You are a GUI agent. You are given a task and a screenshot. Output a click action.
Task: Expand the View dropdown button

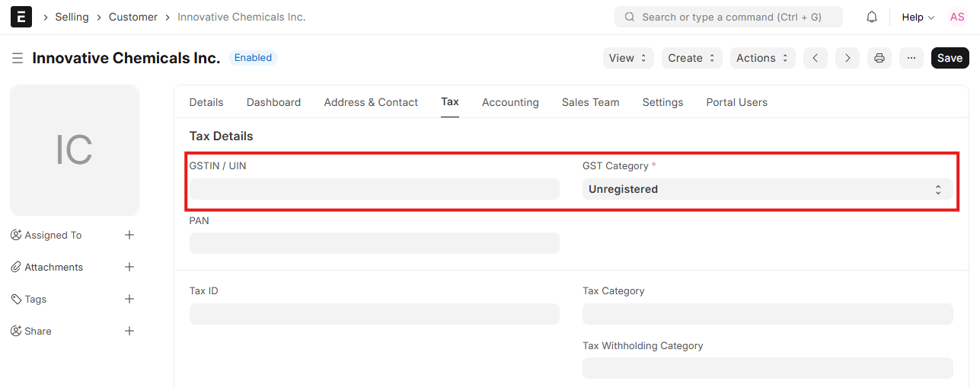[628, 58]
